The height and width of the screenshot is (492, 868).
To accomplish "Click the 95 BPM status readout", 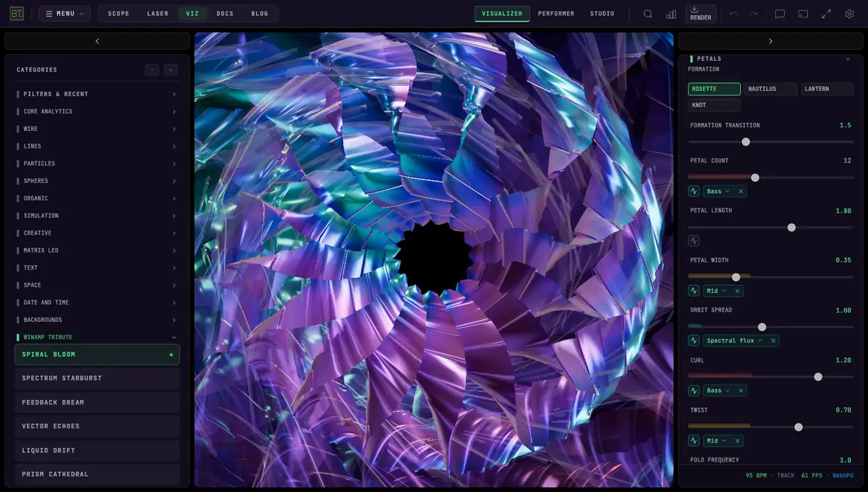I will [757, 475].
